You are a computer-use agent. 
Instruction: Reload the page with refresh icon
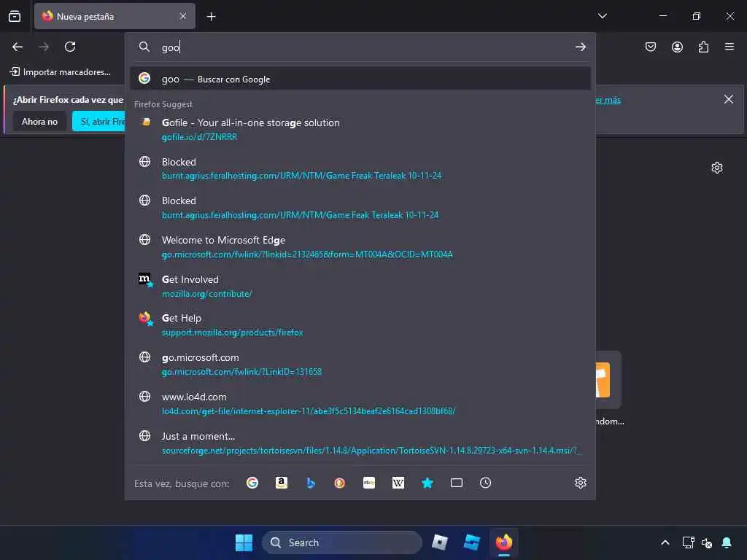pos(70,47)
